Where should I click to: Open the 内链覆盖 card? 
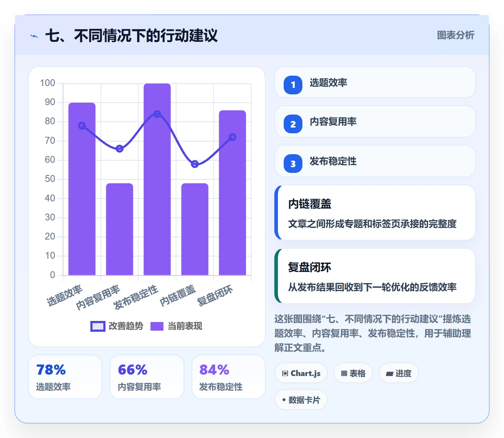(375, 213)
